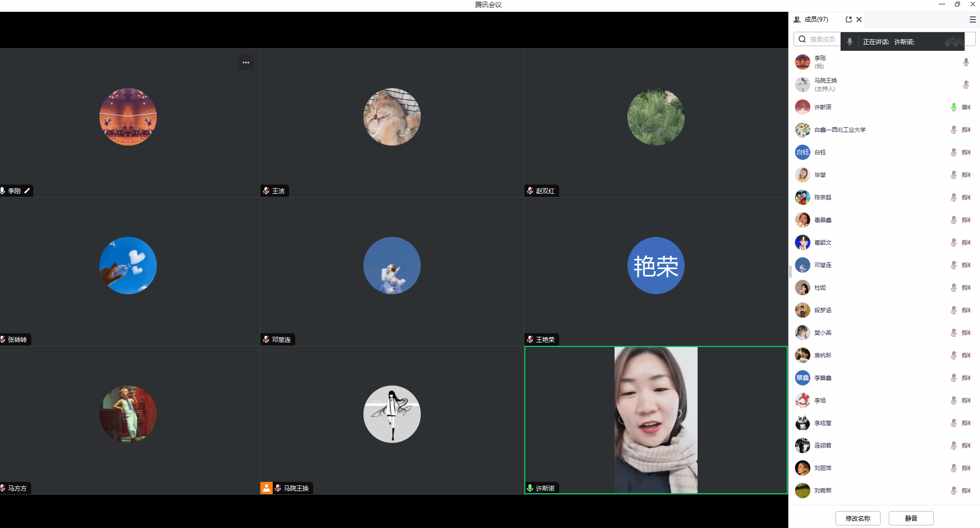The image size is (980, 528).
Task: Toggle my microphone in 李刚 list row
Action: 966,62
